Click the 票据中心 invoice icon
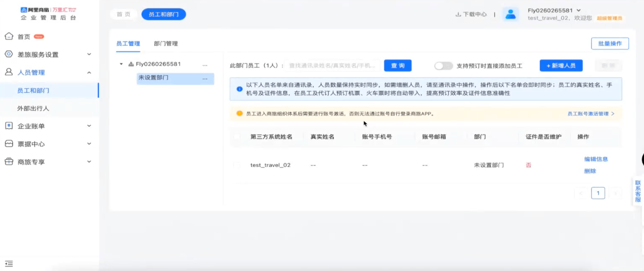Image resolution: width=644 pixels, height=271 pixels. coord(9,144)
